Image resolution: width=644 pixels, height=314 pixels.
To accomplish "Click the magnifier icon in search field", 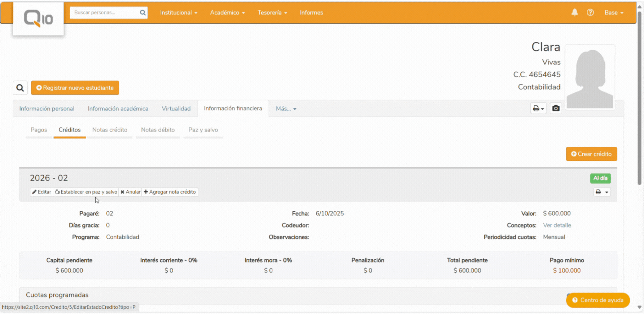I will pyautogui.click(x=142, y=13).
